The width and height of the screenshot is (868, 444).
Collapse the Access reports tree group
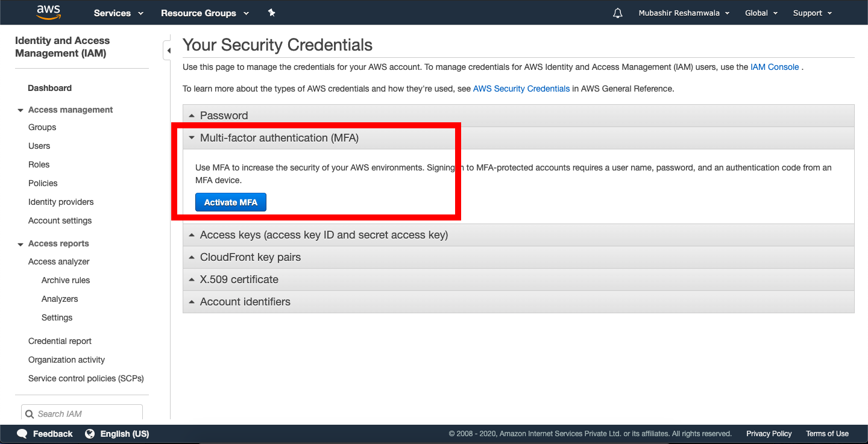click(x=20, y=244)
